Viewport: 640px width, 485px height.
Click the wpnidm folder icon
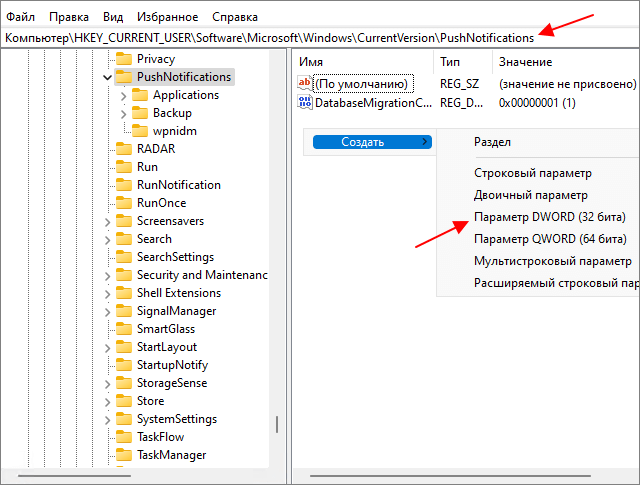pyautogui.click(x=140, y=131)
